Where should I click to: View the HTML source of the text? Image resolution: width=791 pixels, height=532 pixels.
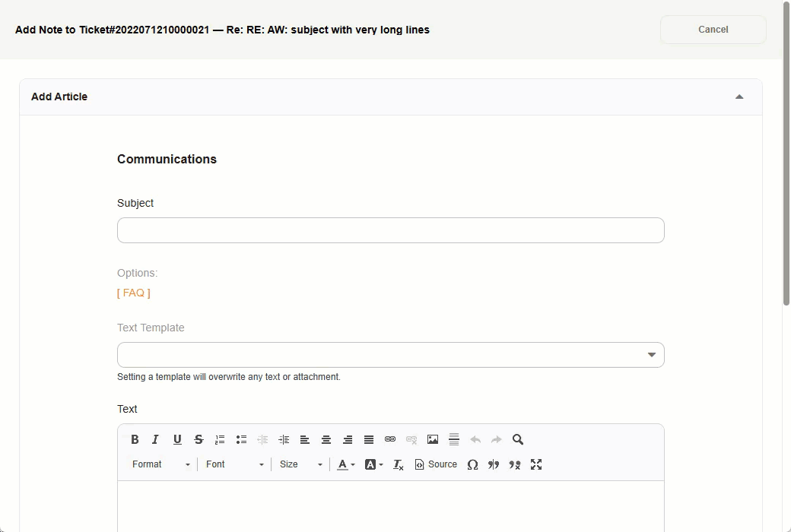435,464
